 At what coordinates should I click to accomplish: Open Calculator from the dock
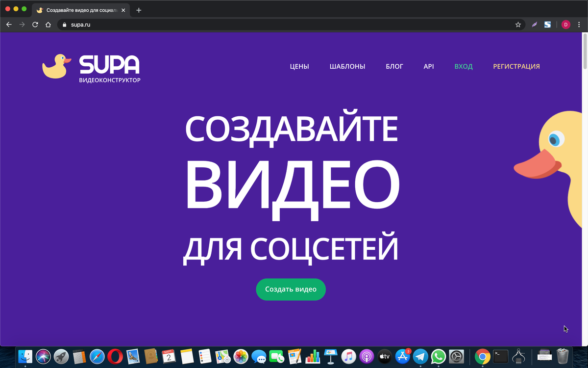79,356
